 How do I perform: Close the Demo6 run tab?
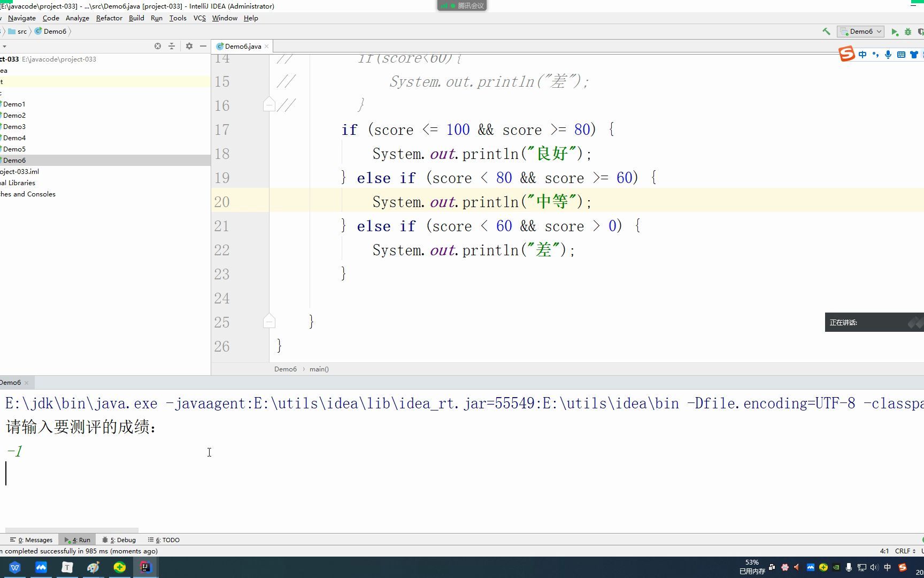coord(26,383)
